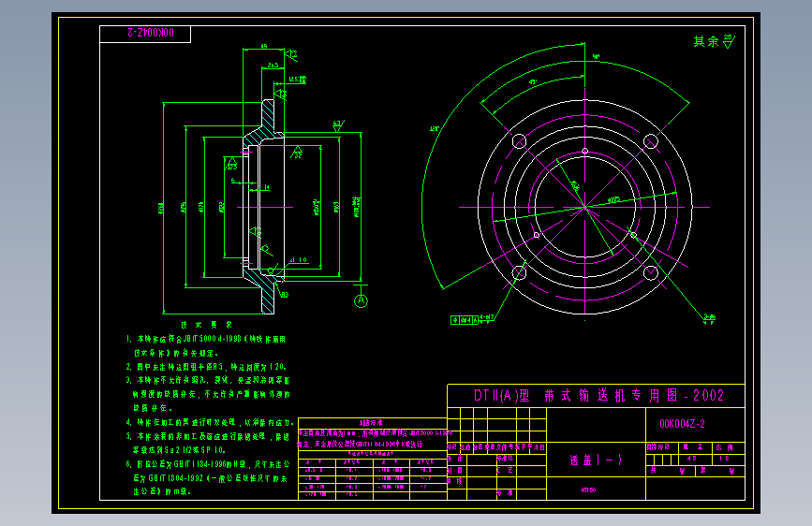
Task: Select the upper hatched section of the cover
Action: (264, 124)
